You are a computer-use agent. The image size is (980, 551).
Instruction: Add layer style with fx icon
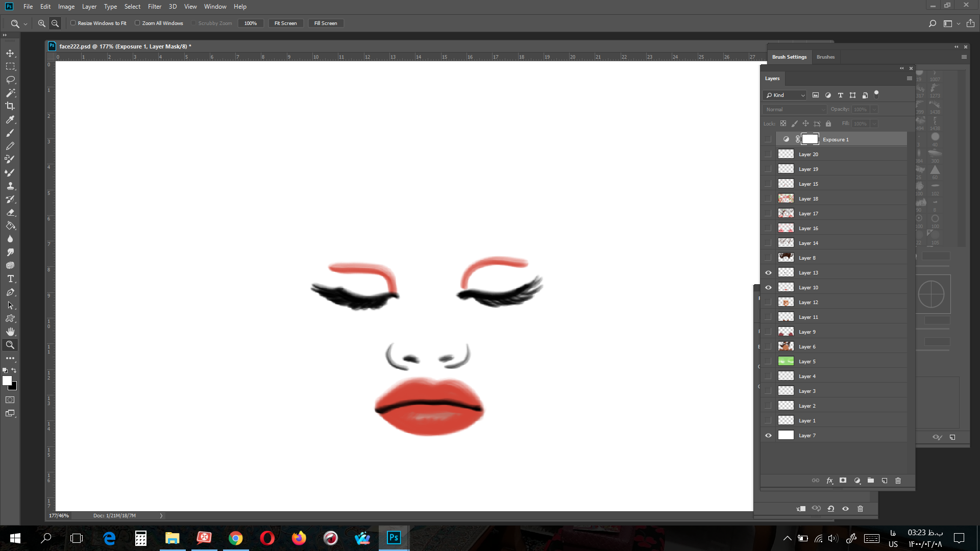pyautogui.click(x=829, y=481)
